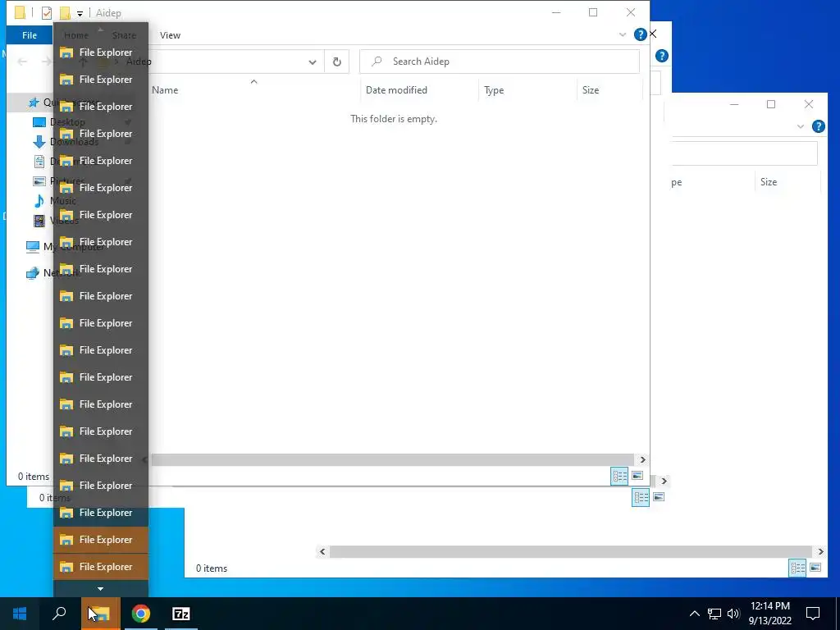Screen dimensions: 840x630
Task: Expand the ribbon in Aidep window
Action: (623, 34)
